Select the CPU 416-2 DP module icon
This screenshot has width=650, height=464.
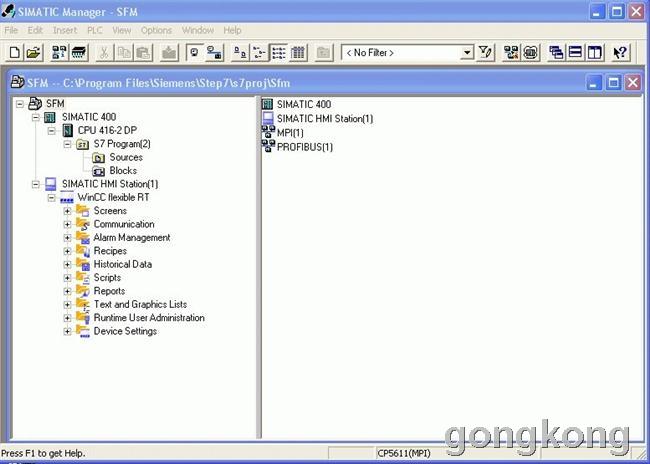[68, 131]
